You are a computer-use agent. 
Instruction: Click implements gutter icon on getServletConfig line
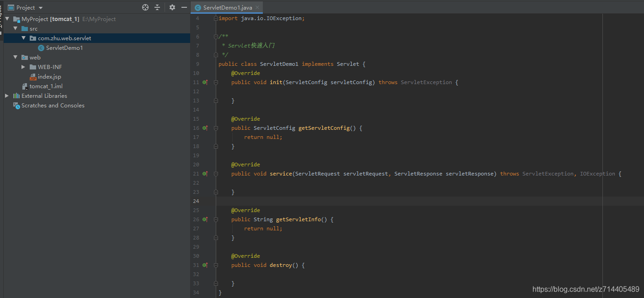(x=205, y=128)
